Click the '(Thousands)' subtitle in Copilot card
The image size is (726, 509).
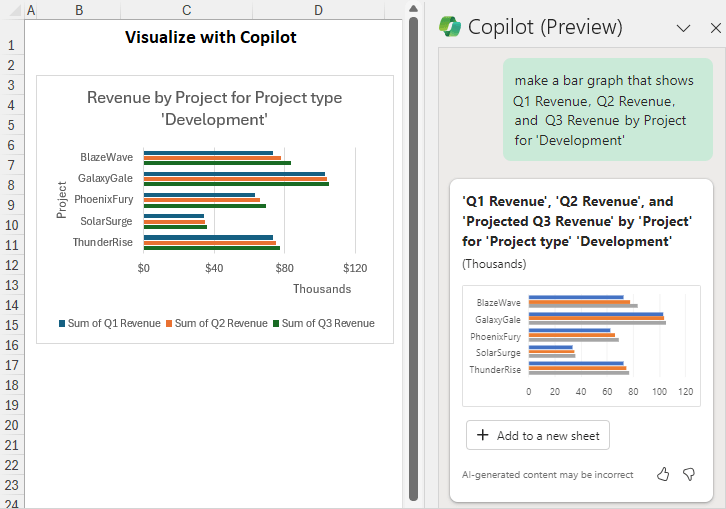click(x=494, y=264)
